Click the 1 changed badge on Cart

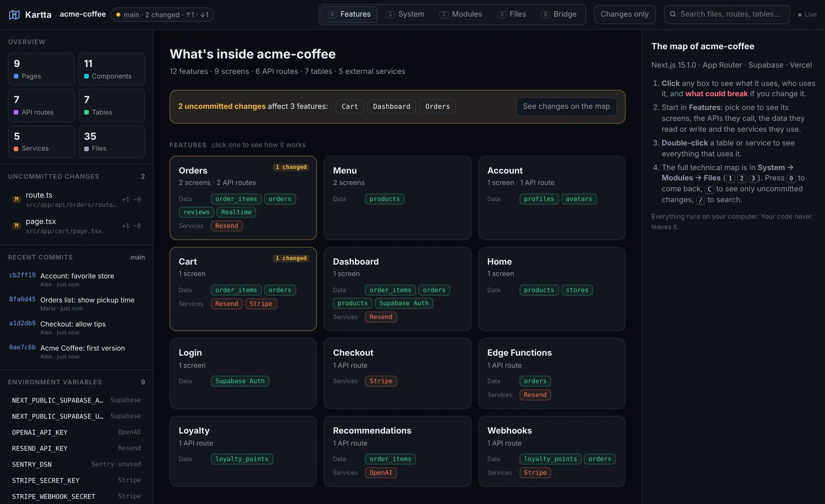point(291,258)
